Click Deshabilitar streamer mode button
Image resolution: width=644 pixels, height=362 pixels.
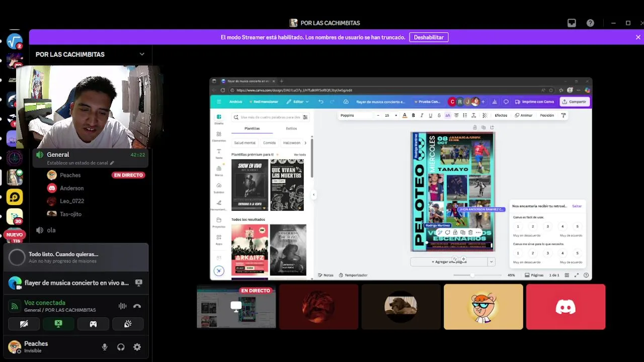pos(429,37)
